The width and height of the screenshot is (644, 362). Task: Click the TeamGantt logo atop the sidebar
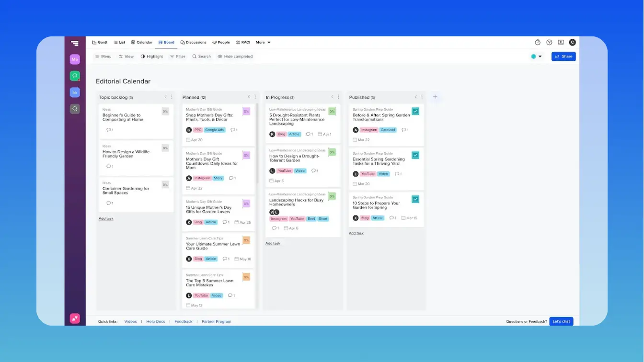pyautogui.click(x=75, y=43)
